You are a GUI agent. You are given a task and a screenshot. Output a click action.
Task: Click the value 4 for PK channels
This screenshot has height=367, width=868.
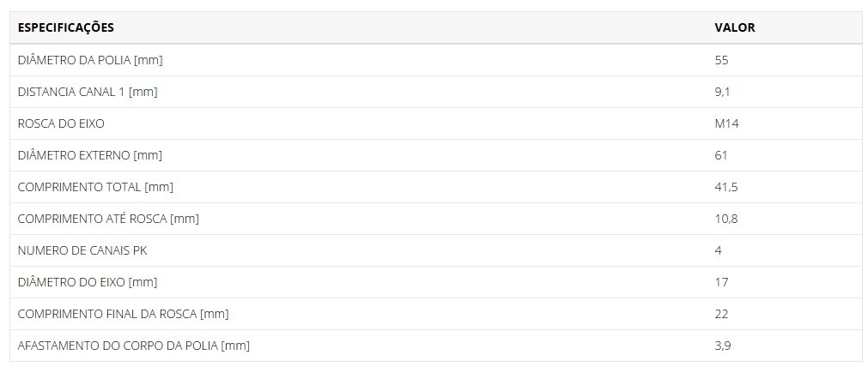click(718, 250)
